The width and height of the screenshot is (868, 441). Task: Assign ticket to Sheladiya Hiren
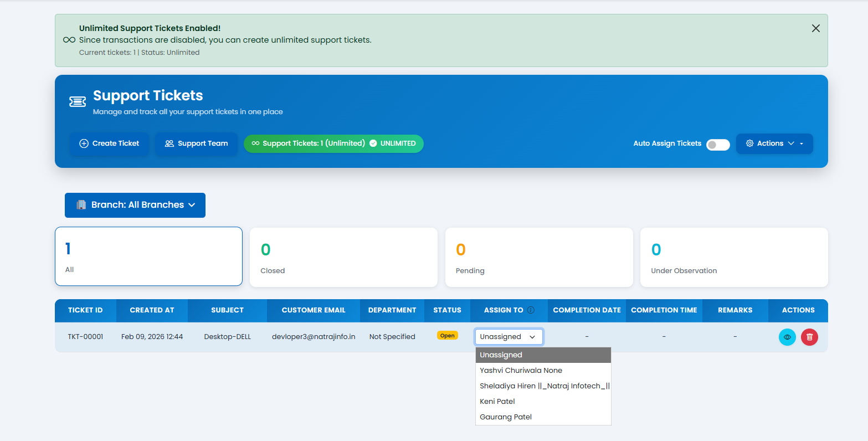[543, 386]
